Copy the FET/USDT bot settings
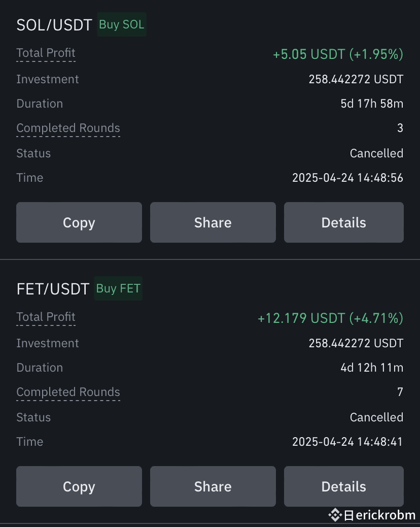Viewport: 420px width, 527px height. 79,486
